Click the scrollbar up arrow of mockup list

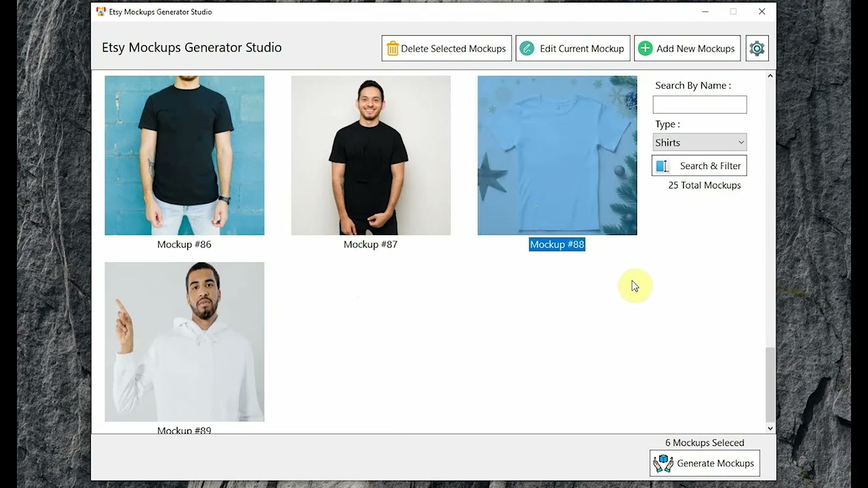tap(770, 76)
